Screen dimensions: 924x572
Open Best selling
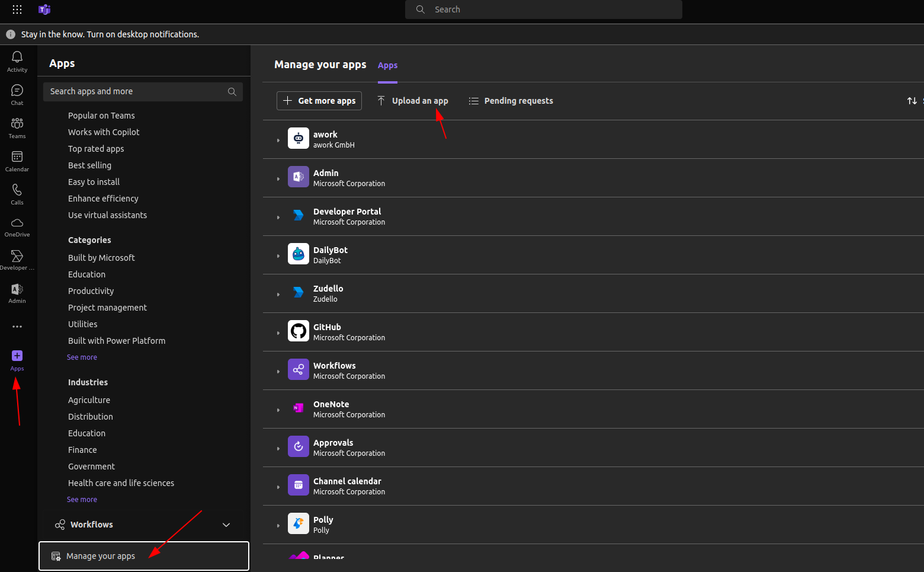89,165
